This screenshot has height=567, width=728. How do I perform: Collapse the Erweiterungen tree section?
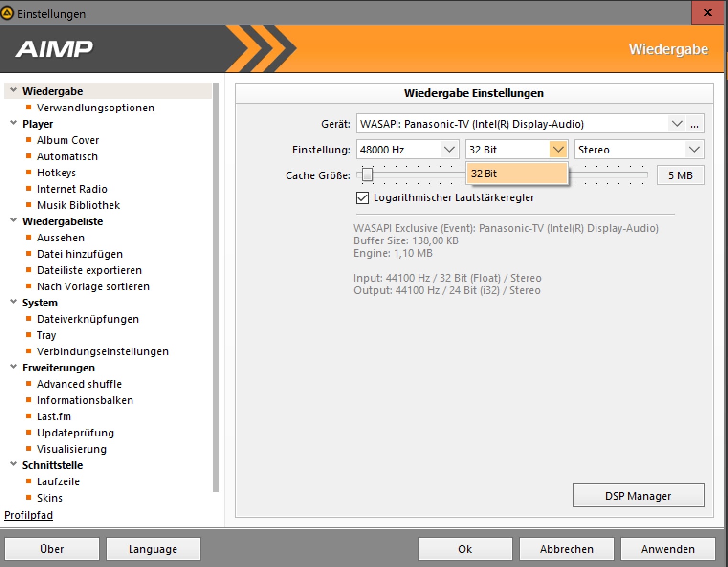pyautogui.click(x=13, y=367)
